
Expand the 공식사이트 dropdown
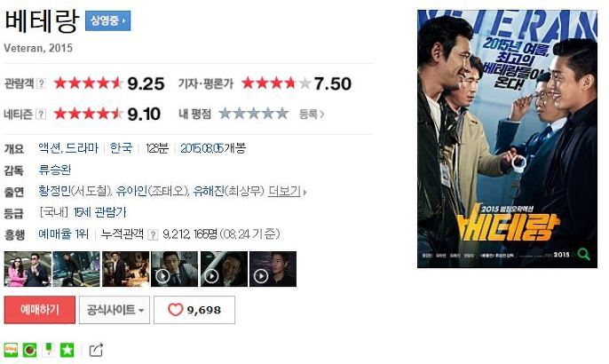115,310
